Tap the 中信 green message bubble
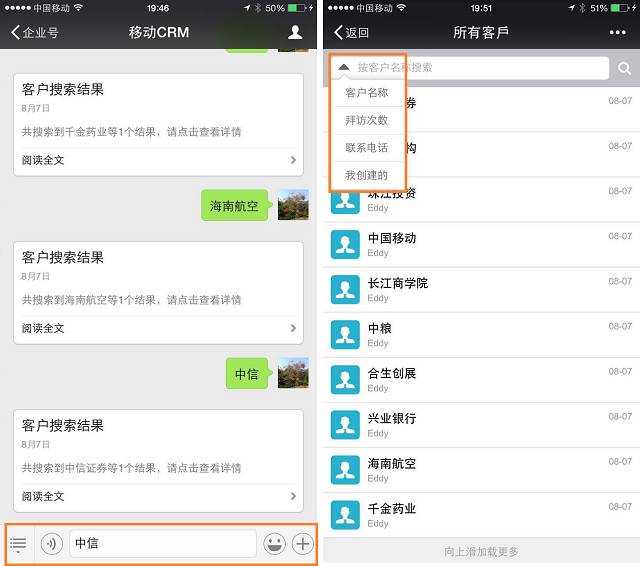 247,374
